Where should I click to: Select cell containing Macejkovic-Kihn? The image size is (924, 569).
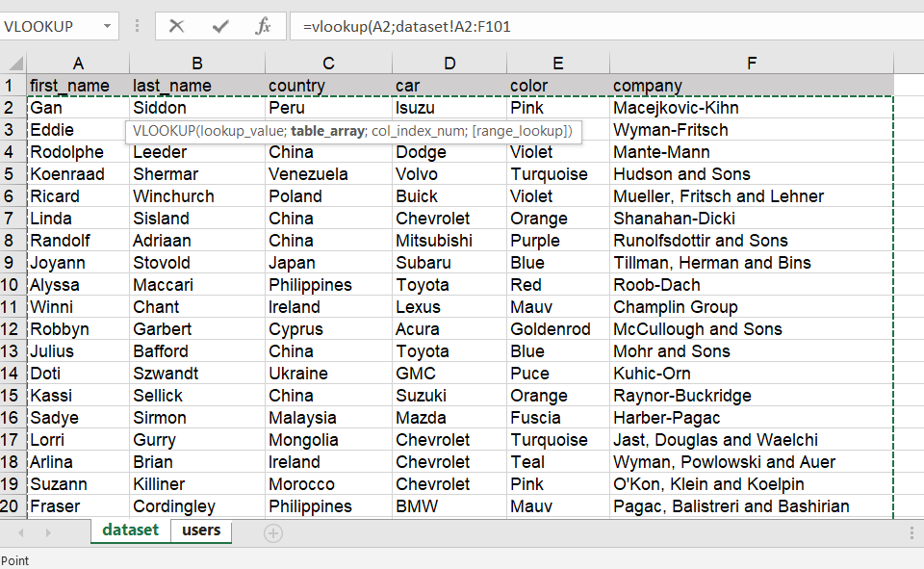752,108
